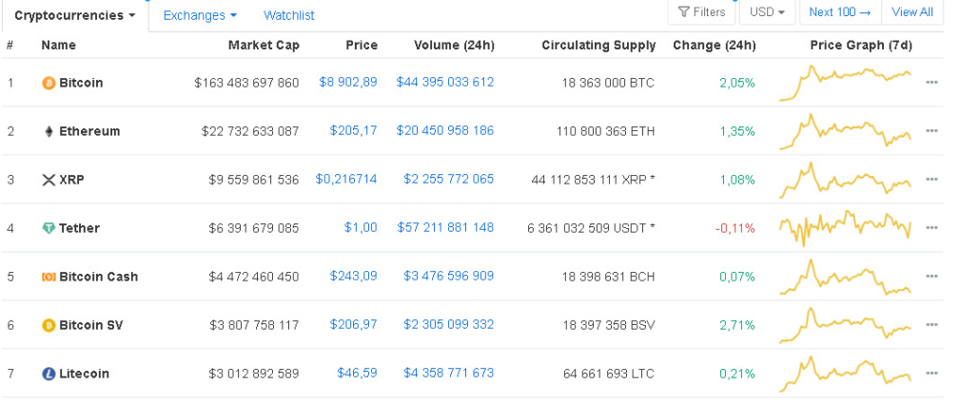Screen dimensions: 980x404
Task: View the XRP 7-day price graph
Action: click(x=845, y=180)
